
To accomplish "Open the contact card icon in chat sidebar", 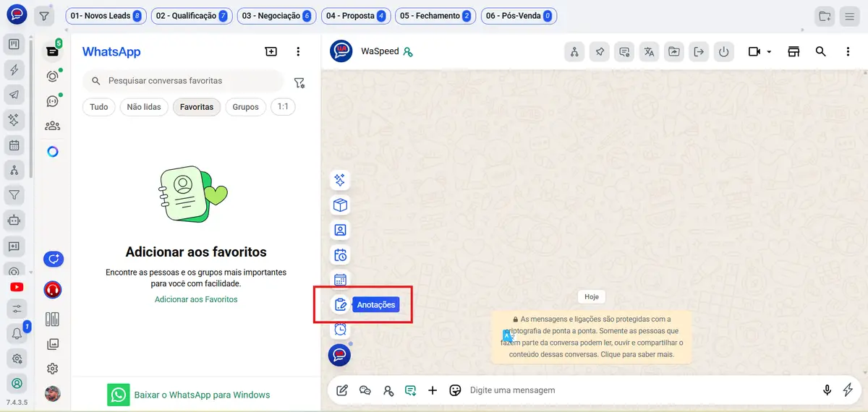I will (x=340, y=230).
